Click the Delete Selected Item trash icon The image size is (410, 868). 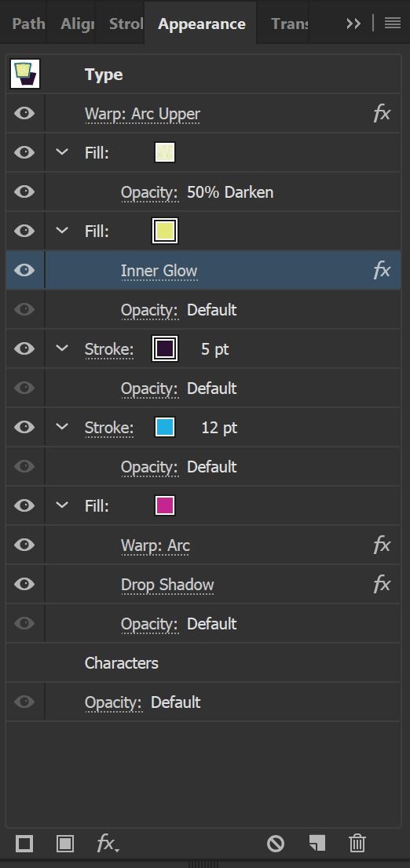pos(357,844)
